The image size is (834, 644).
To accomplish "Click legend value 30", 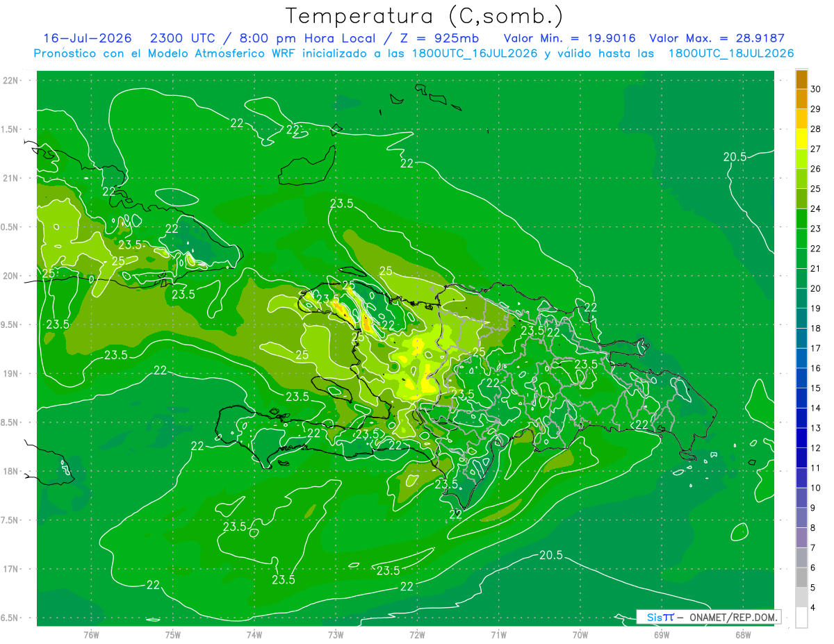I will click(815, 89).
